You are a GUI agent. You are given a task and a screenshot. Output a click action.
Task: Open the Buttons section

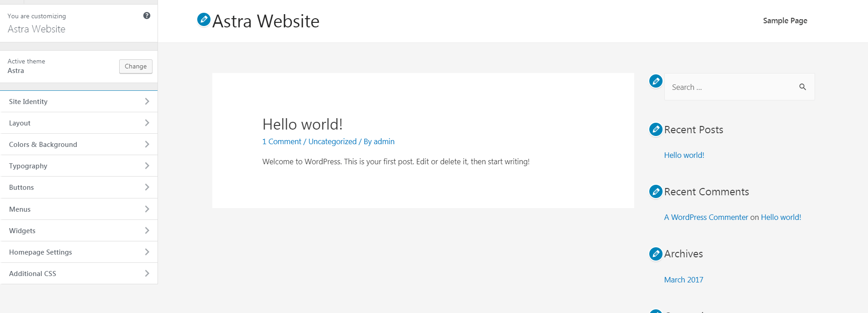[79, 187]
